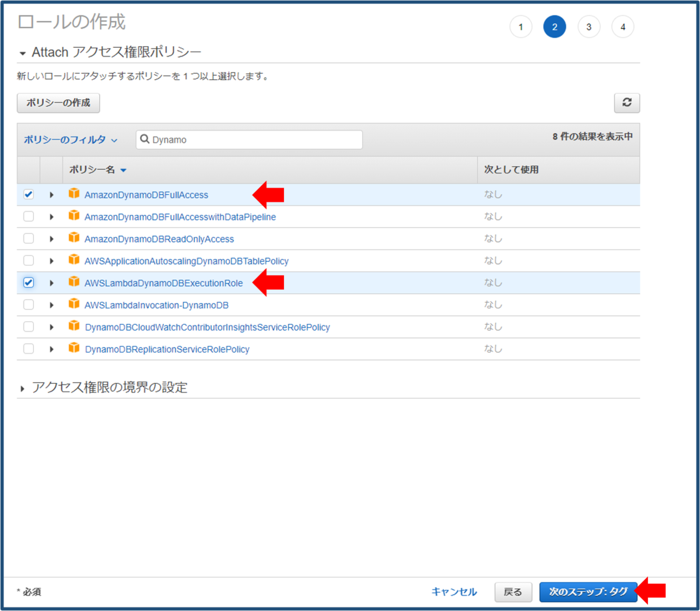The width and height of the screenshot is (700, 611).
Task: Uncheck the AWSLambdaDynamoDBExecutionRole checkbox
Action: 29,283
